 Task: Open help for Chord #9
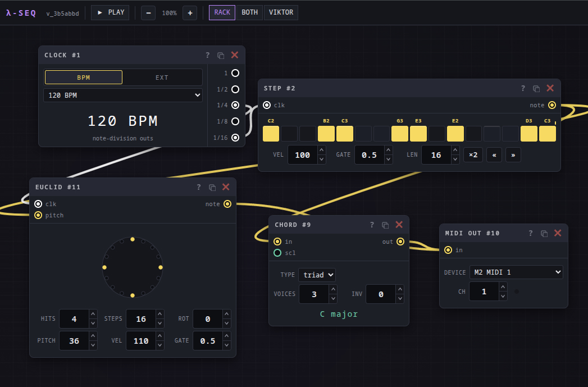coord(372,225)
